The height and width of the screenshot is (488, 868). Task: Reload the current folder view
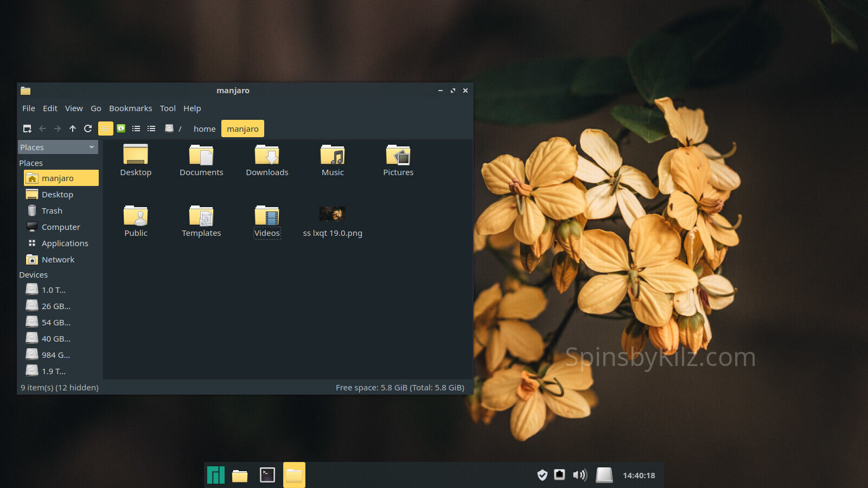coord(88,129)
